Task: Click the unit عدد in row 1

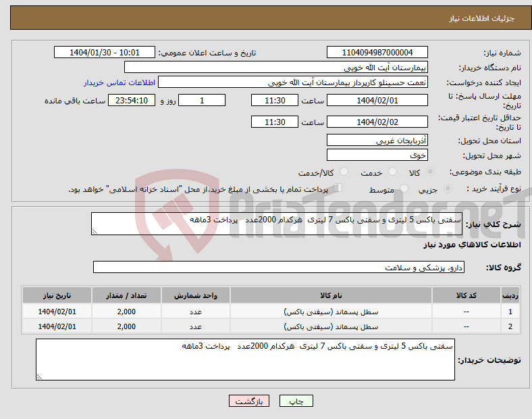Action: [x=196, y=312]
